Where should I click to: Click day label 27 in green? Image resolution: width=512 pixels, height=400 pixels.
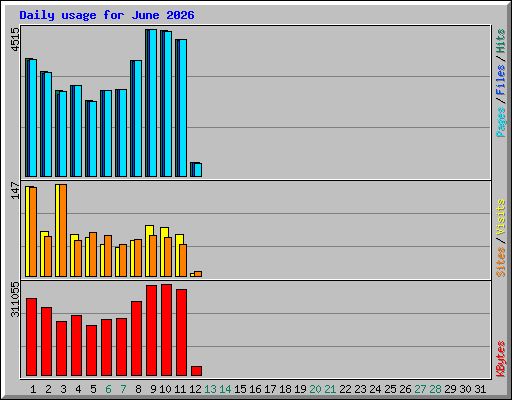(x=420, y=389)
